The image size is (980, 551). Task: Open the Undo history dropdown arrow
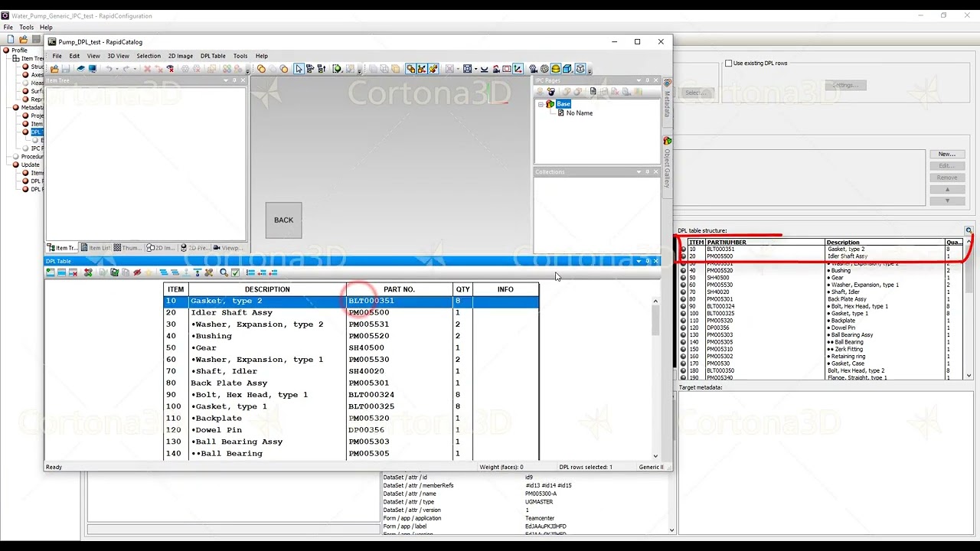tap(117, 69)
